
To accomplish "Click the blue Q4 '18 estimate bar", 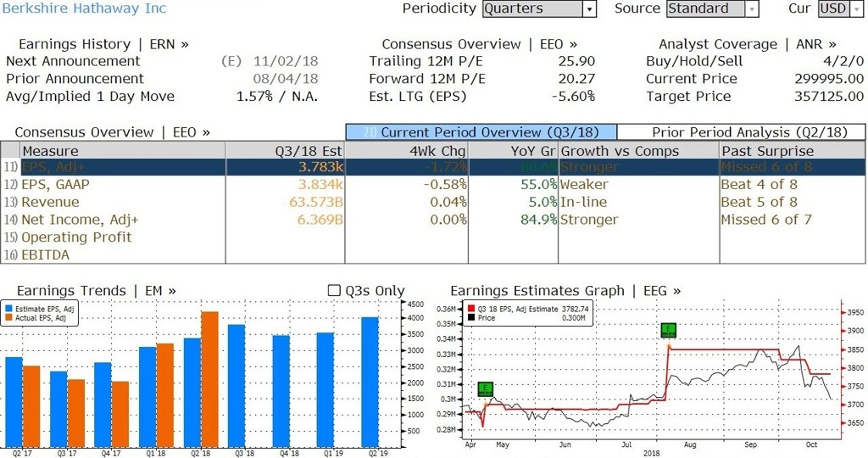I will tap(281, 392).
